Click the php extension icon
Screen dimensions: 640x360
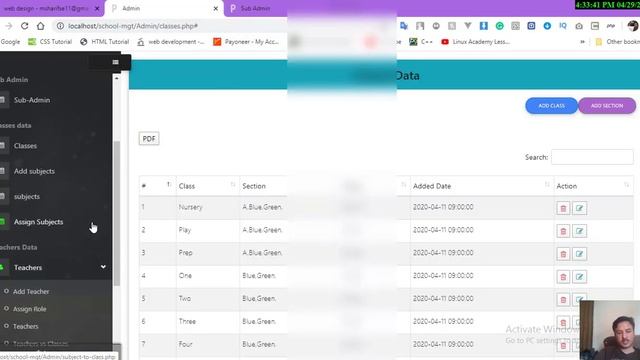(x=611, y=26)
